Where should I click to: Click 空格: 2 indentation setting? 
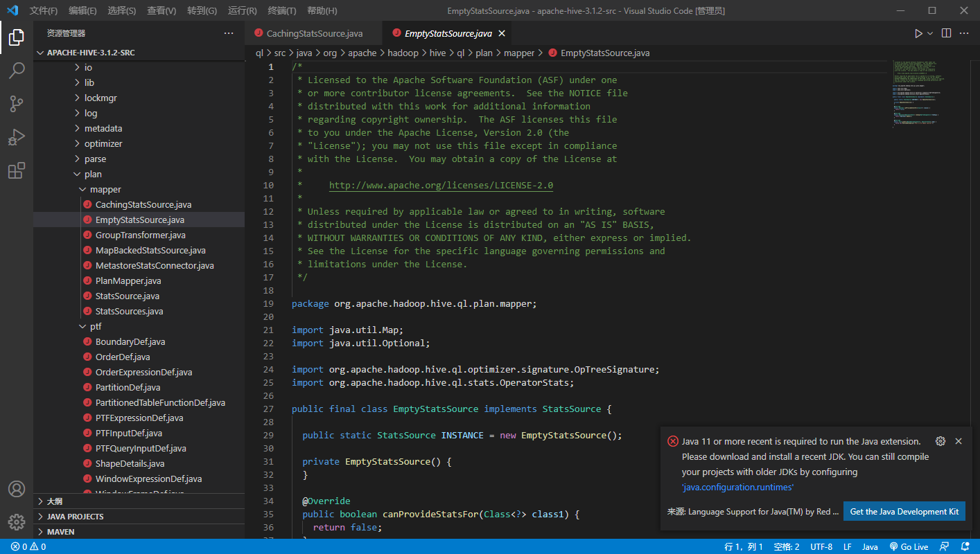[x=787, y=546]
